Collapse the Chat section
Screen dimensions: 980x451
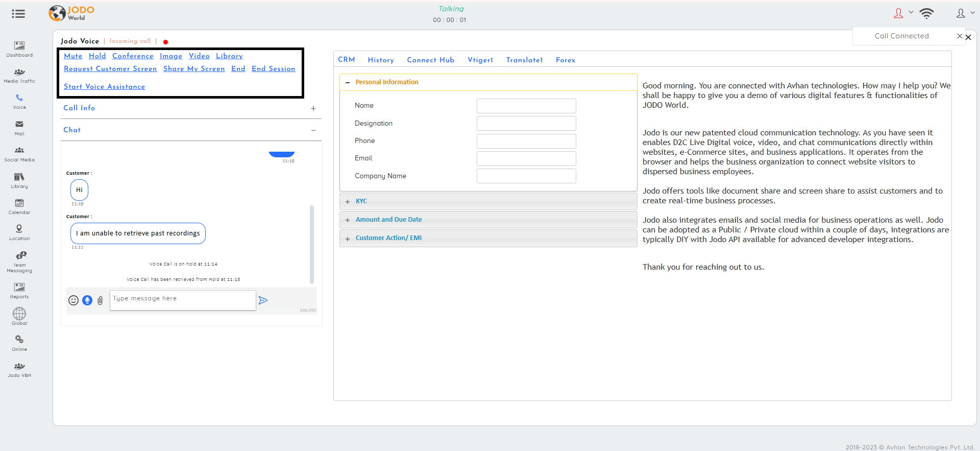click(313, 130)
